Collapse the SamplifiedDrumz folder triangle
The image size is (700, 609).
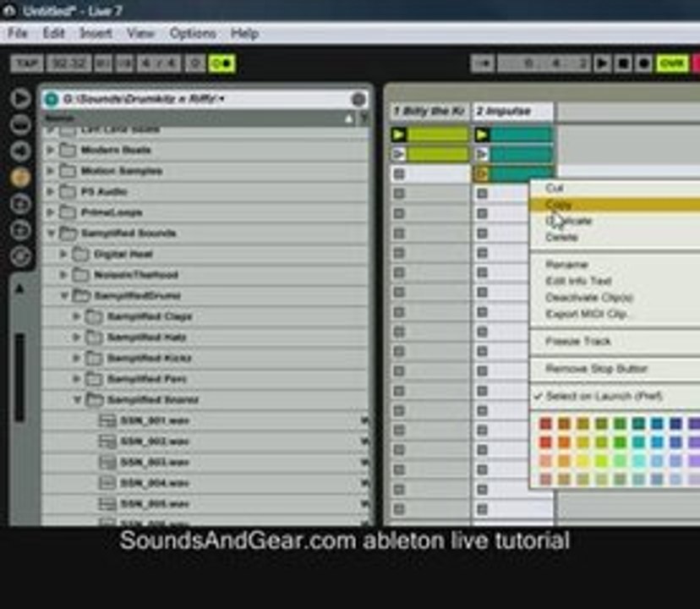(x=64, y=295)
